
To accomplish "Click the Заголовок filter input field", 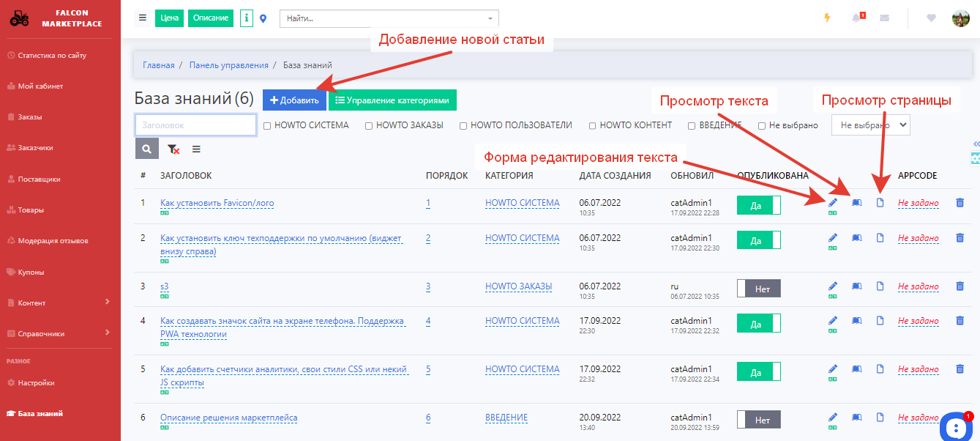I will [195, 125].
